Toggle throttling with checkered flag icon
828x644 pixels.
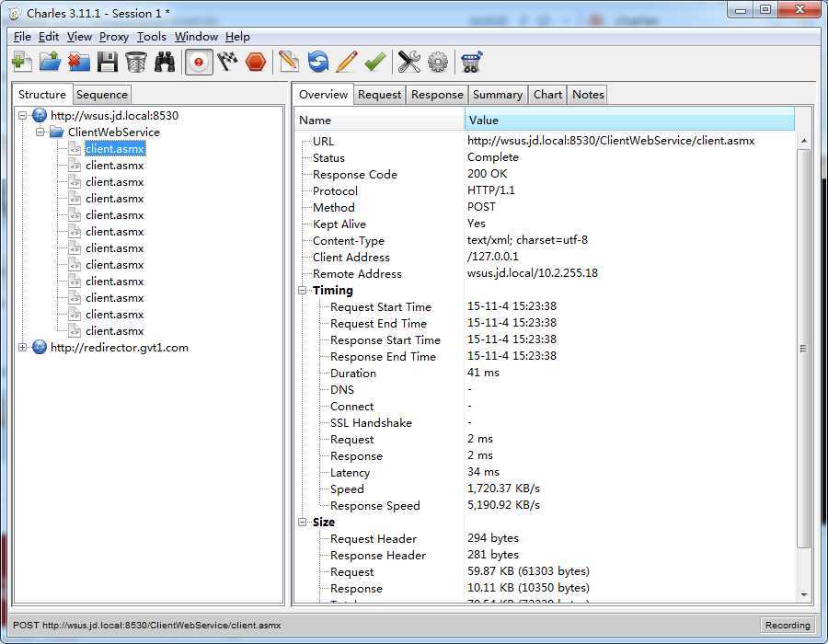(227, 62)
